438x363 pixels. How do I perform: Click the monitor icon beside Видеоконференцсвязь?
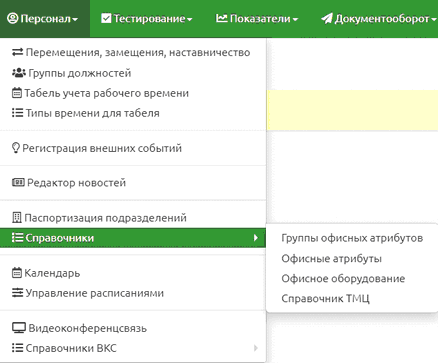pyautogui.click(x=19, y=328)
